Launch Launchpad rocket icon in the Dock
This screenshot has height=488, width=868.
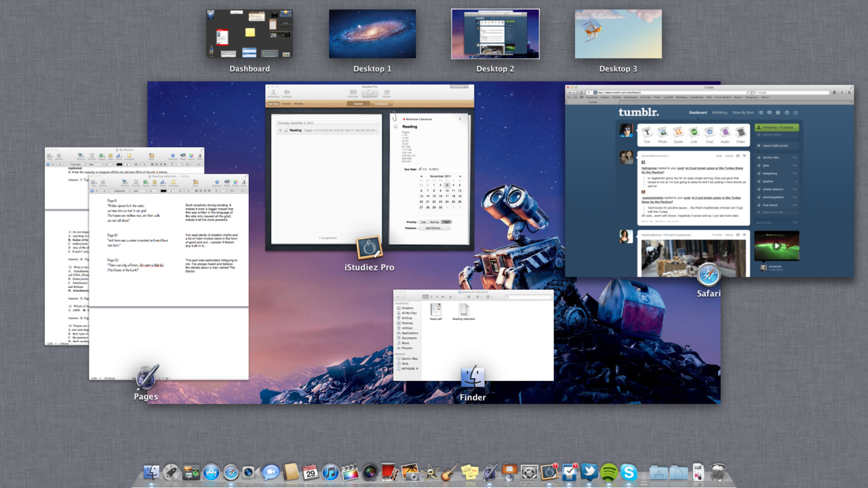pyautogui.click(x=172, y=472)
